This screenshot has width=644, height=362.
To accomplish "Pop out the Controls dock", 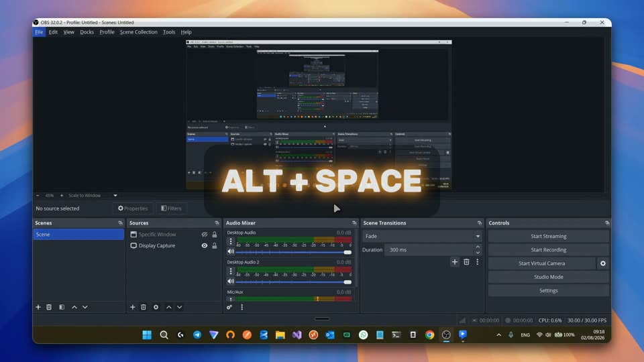I will click(607, 223).
